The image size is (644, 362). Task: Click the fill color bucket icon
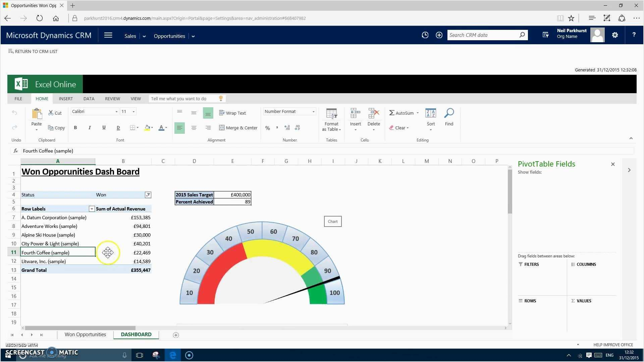pyautogui.click(x=147, y=128)
